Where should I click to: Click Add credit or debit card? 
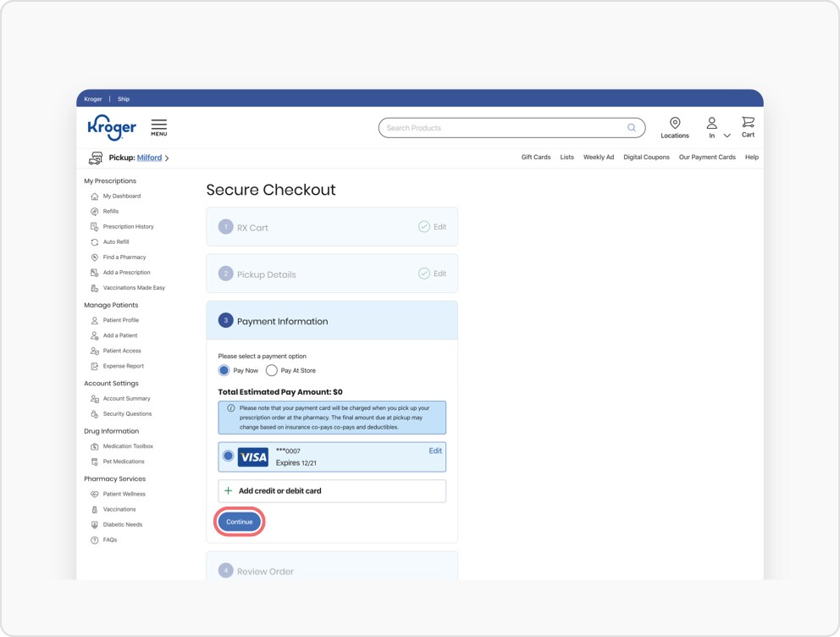pos(332,491)
